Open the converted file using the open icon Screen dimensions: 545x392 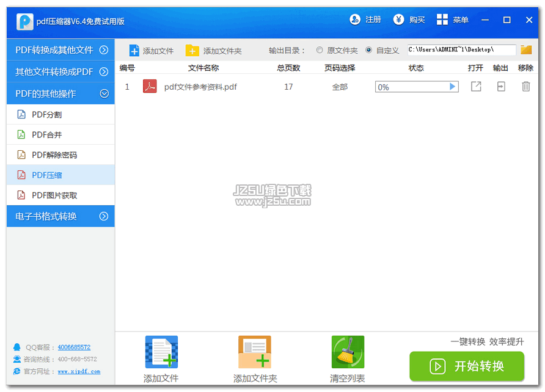[x=476, y=87]
